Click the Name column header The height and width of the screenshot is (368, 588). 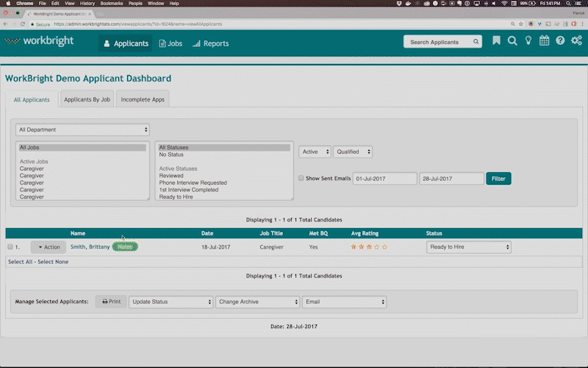pyautogui.click(x=78, y=233)
